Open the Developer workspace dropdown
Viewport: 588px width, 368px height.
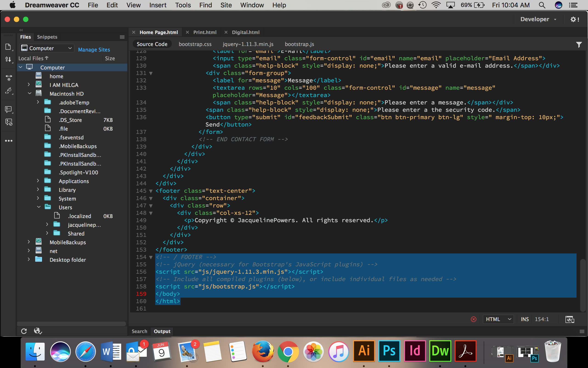click(x=538, y=19)
